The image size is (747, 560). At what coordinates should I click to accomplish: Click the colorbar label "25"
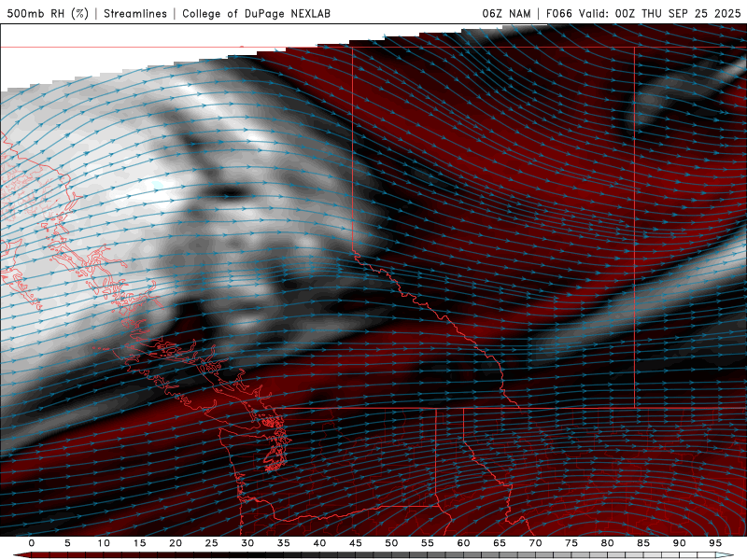(212, 543)
